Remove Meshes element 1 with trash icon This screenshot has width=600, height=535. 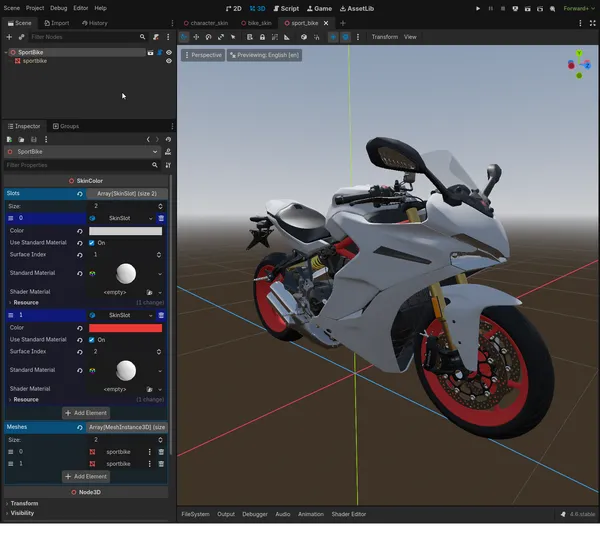(161, 464)
